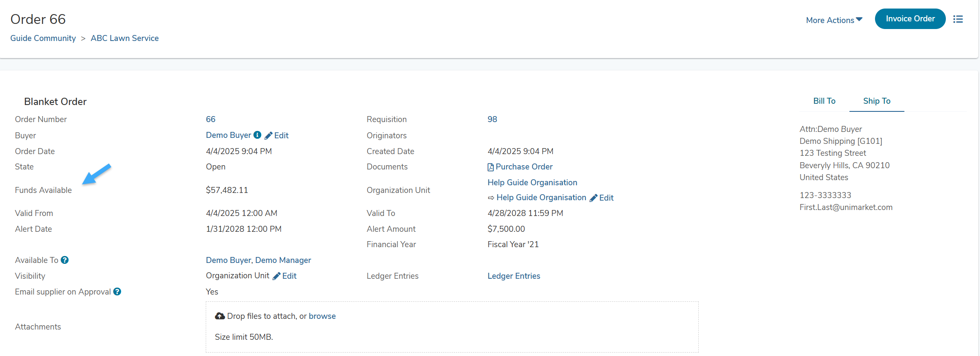Image resolution: width=980 pixels, height=356 pixels.
Task: Click the Order 66 page title
Action: (x=38, y=19)
